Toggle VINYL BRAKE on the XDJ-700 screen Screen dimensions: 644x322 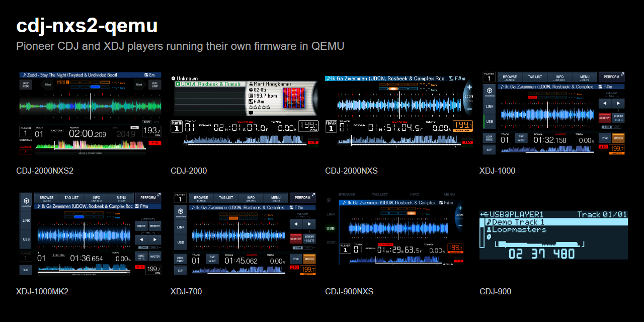pos(181,259)
